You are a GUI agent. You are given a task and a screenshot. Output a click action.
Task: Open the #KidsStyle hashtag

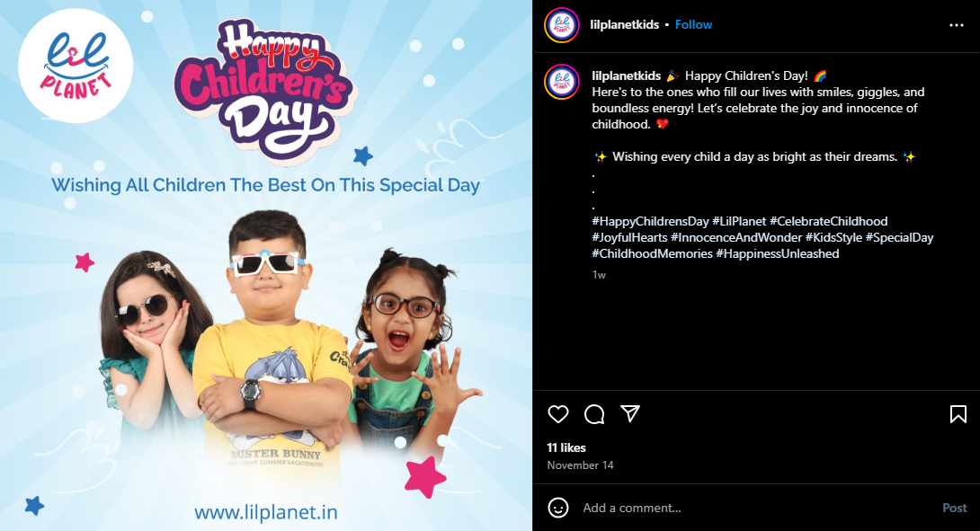click(x=833, y=237)
